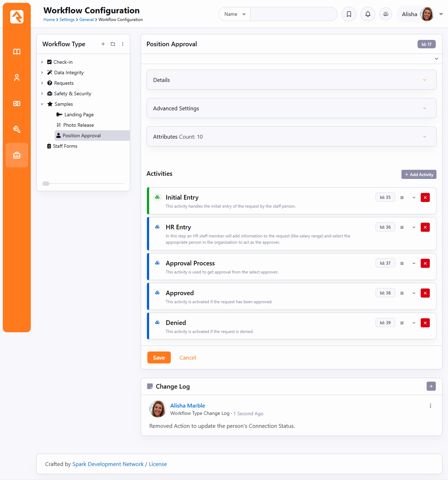Viewport: 448px width, 480px height.
Task: Click the Add Activity button
Action: coord(419,174)
